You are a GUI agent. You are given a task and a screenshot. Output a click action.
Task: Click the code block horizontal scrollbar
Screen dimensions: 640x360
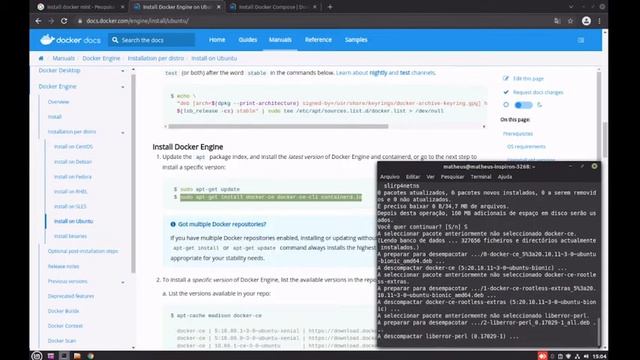pos(279,126)
